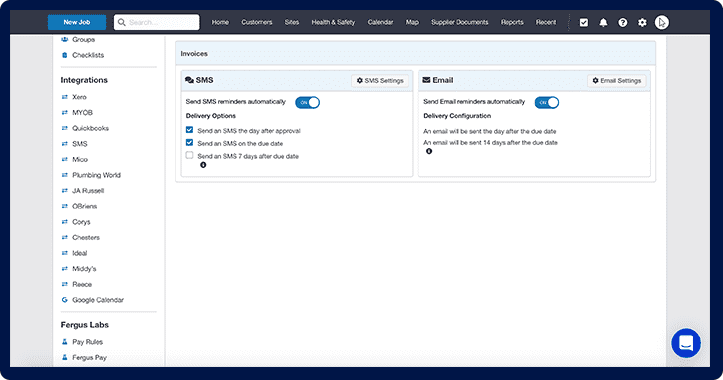Uncheck Send an SMS on the due date
Viewport: 723px width, 380px height.
[190, 142]
